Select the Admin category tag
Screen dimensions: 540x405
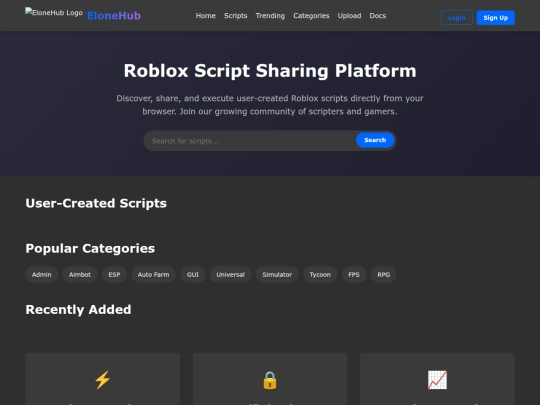click(42, 274)
